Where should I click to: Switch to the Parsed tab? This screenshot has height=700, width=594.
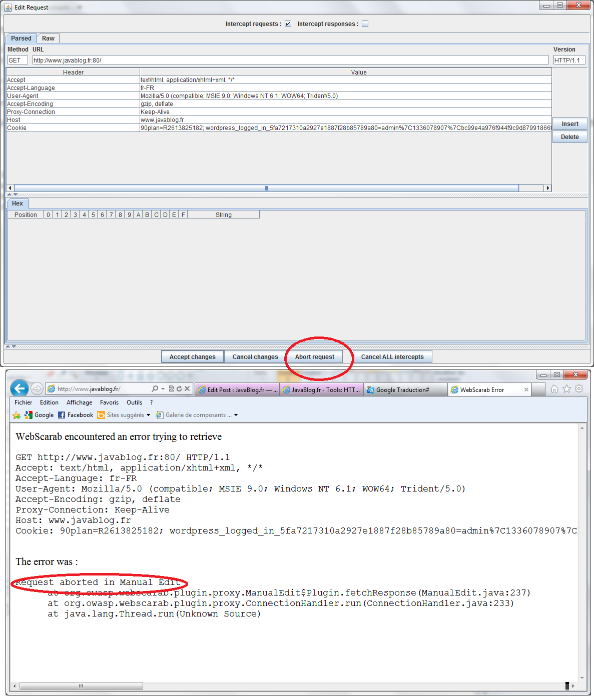(21, 38)
